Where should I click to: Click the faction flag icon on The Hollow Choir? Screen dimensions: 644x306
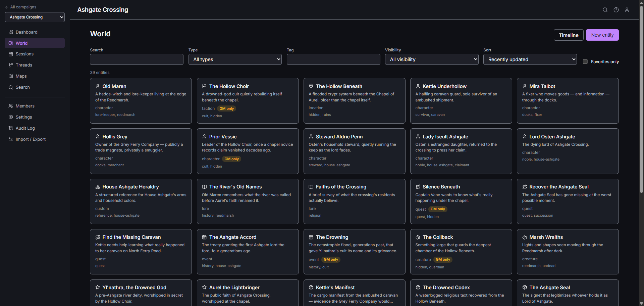point(204,86)
